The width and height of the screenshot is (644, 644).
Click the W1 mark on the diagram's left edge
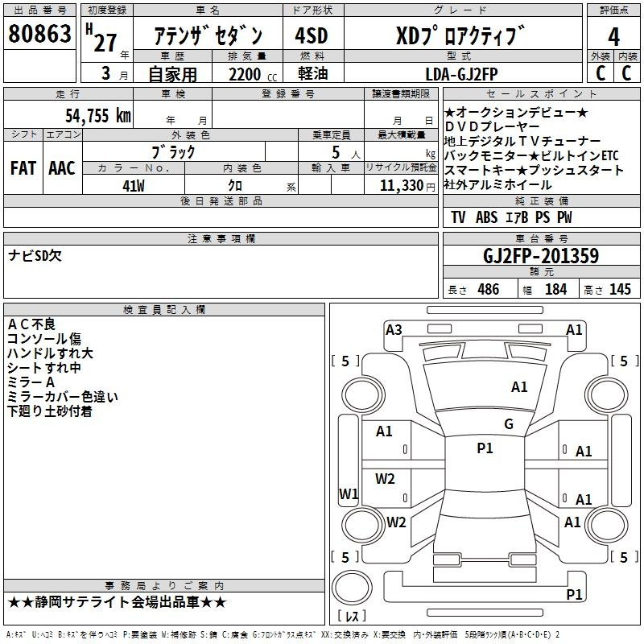tap(348, 493)
